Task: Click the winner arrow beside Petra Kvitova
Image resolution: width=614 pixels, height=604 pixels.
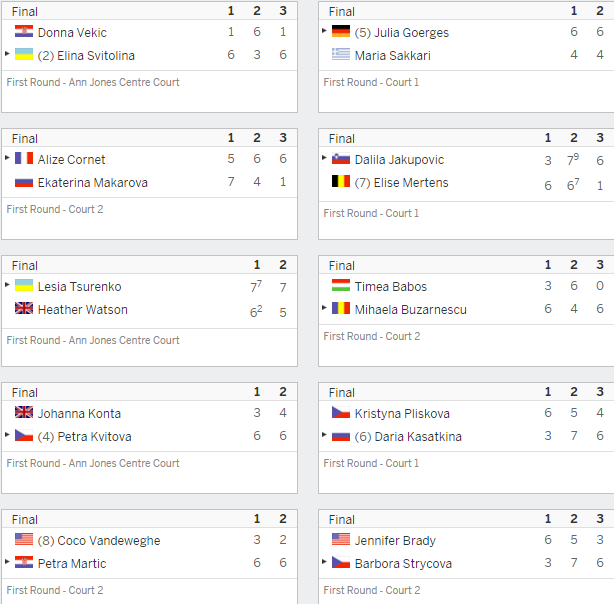Action: [7, 434]
